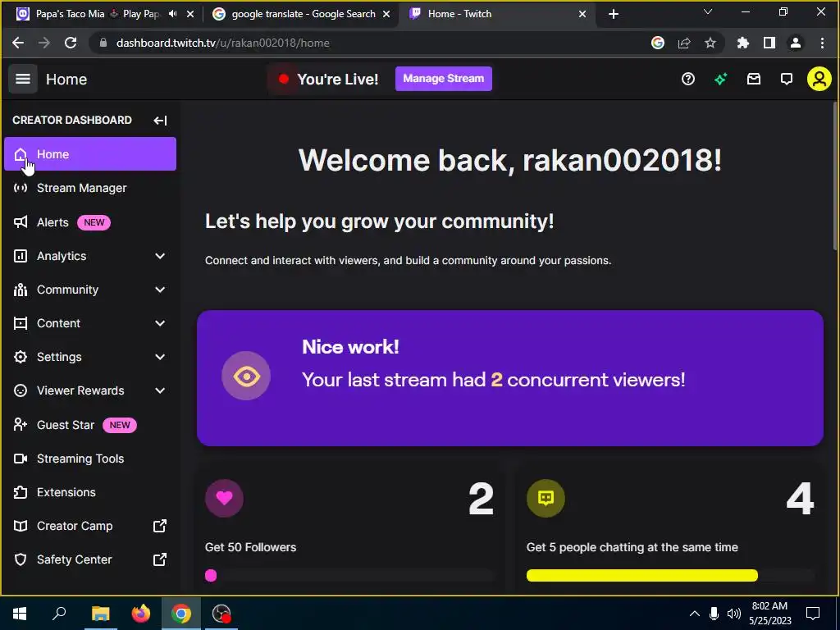Click the You're Live indicator

328,80
